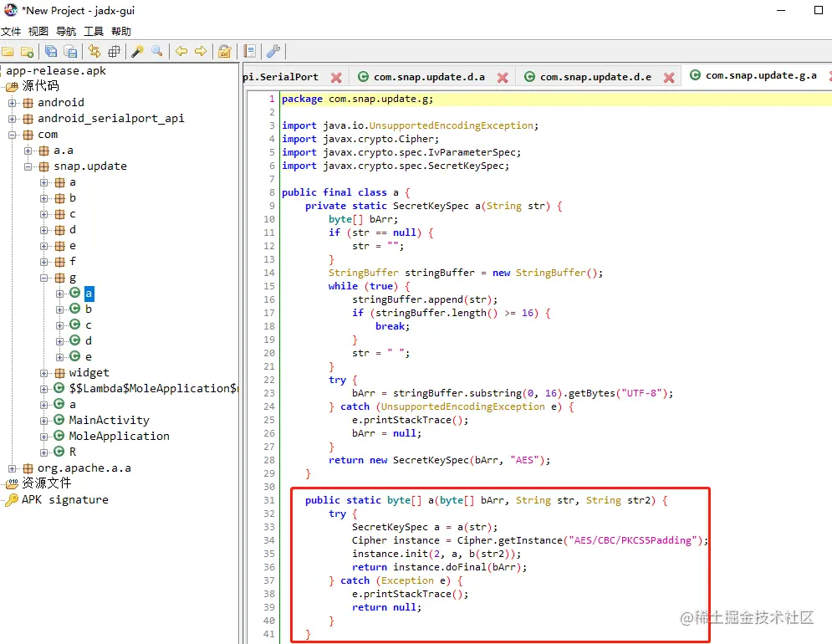The height and width of the screenshot is (644, 832).
Task: Expand the a.a package node
Action: point(28,151)
